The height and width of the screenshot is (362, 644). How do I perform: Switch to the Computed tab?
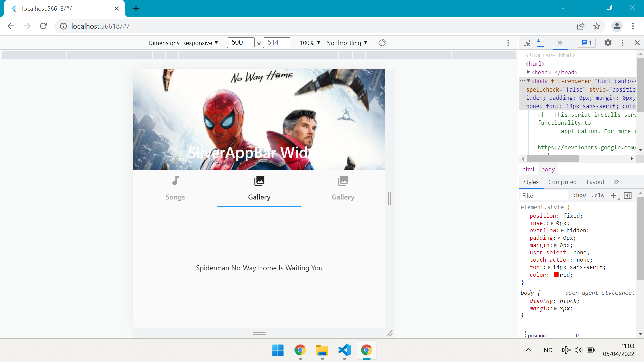(562, 182)
